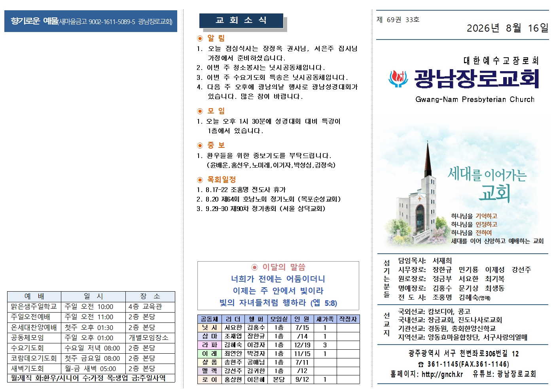Select the "코람데오기도회" table cell
Image resolution: width=555 pixels, height=392 pixels.
[x=34, y=358]
